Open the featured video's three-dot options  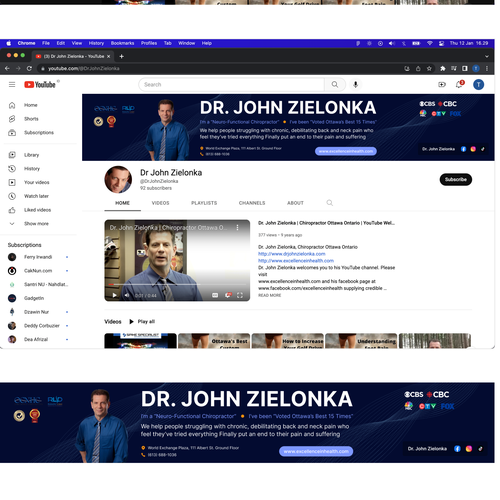(237, 227)
